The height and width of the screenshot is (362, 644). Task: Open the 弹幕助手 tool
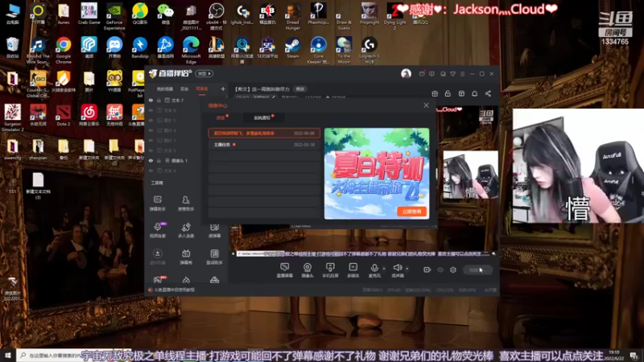[x=157, y=204]
